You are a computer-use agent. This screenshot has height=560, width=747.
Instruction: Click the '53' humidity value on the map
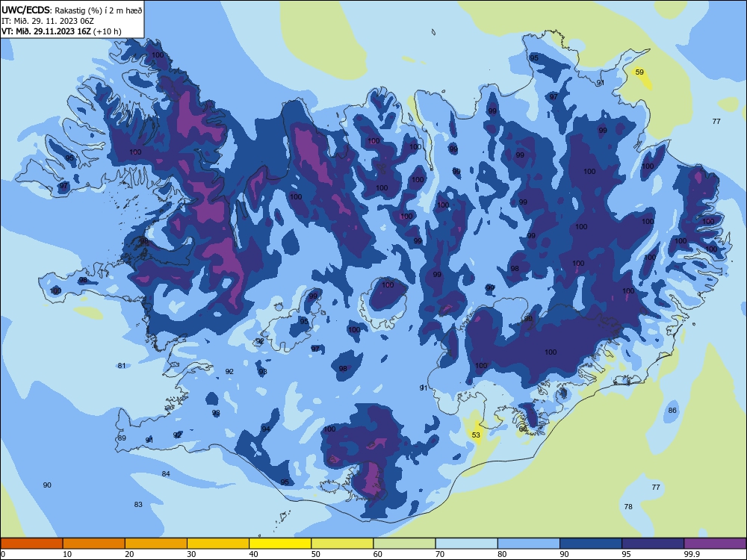476,435
